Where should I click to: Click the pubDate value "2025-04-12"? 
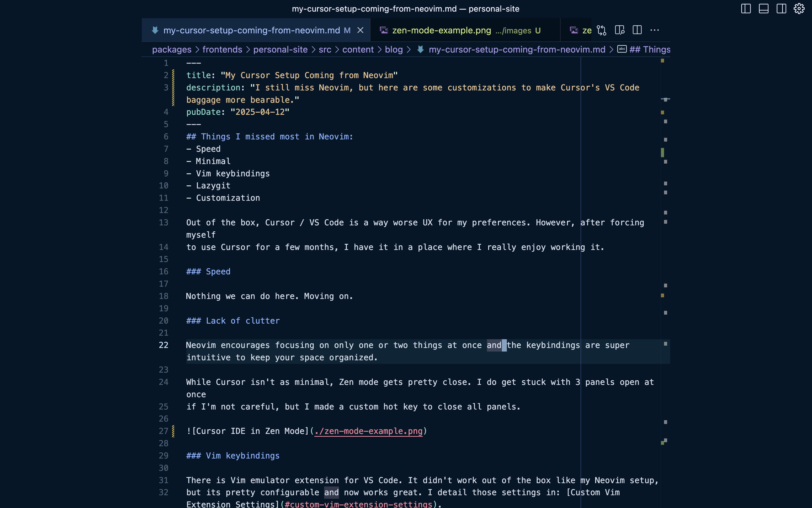tap(260, 112)
